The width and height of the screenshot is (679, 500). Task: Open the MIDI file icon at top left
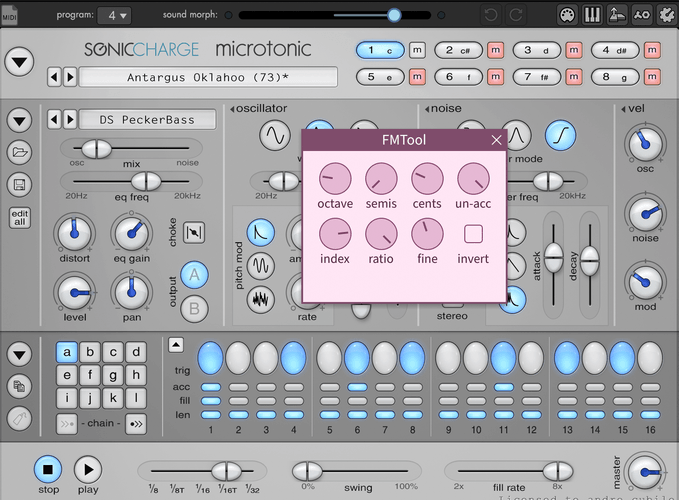[10, 14]
